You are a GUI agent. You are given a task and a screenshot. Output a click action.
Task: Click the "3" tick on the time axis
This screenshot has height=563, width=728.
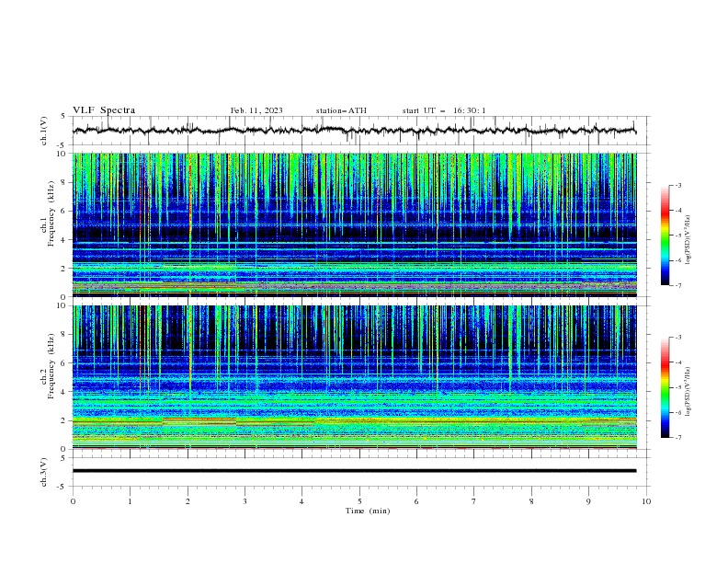pyautogui.click(x=245, y=501)
